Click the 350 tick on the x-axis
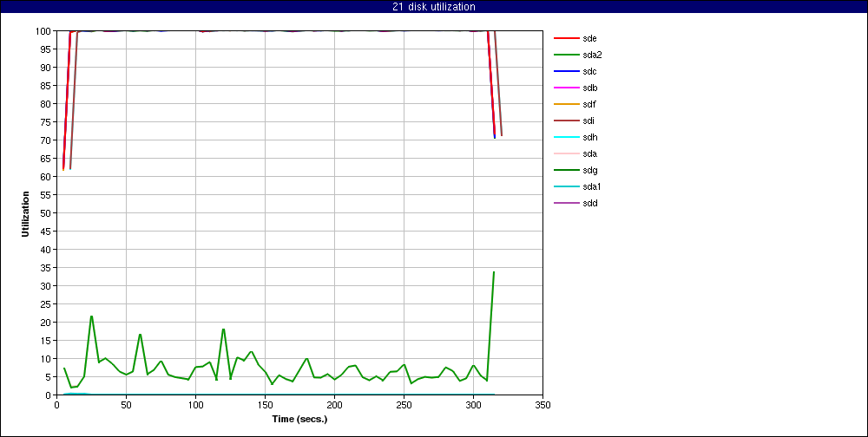This screenshot has width=868, height=437. point(542,405)
